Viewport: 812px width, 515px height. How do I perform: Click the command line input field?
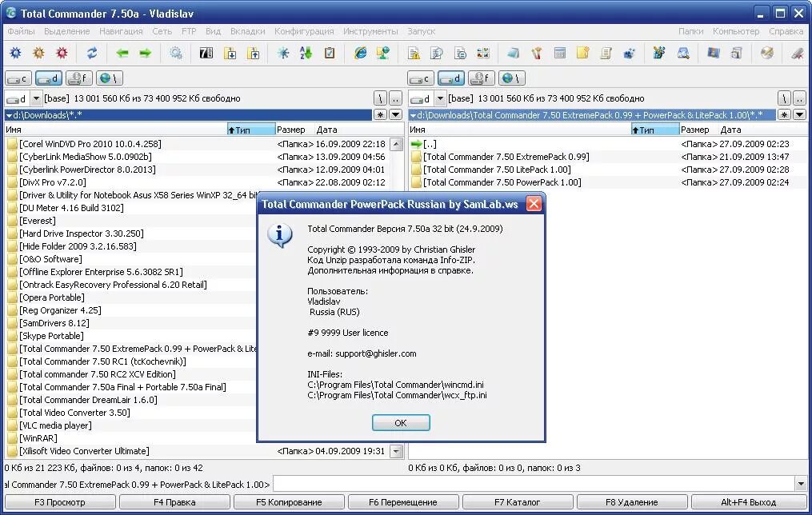(534, 485)
